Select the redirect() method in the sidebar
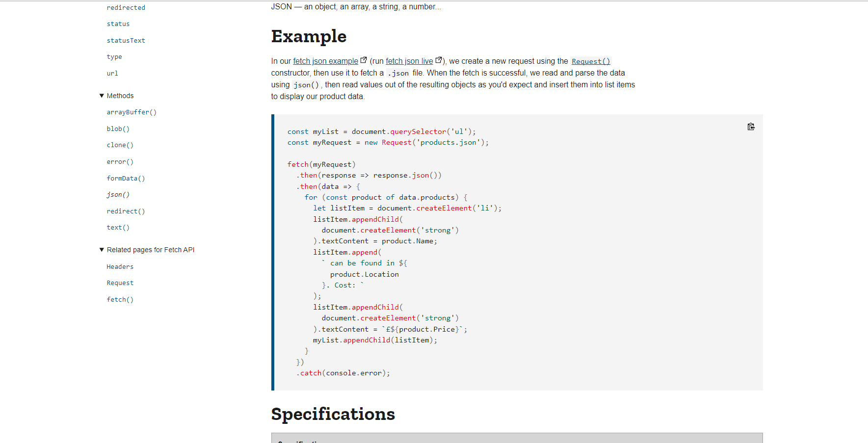 [x=126, y=211]
